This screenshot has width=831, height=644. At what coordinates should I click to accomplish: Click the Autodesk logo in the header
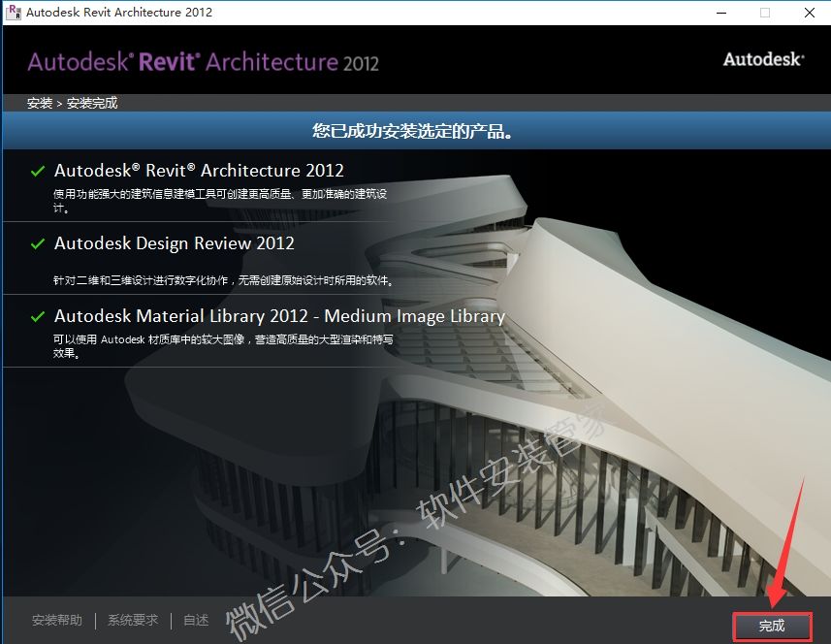(x=763, y=60)
